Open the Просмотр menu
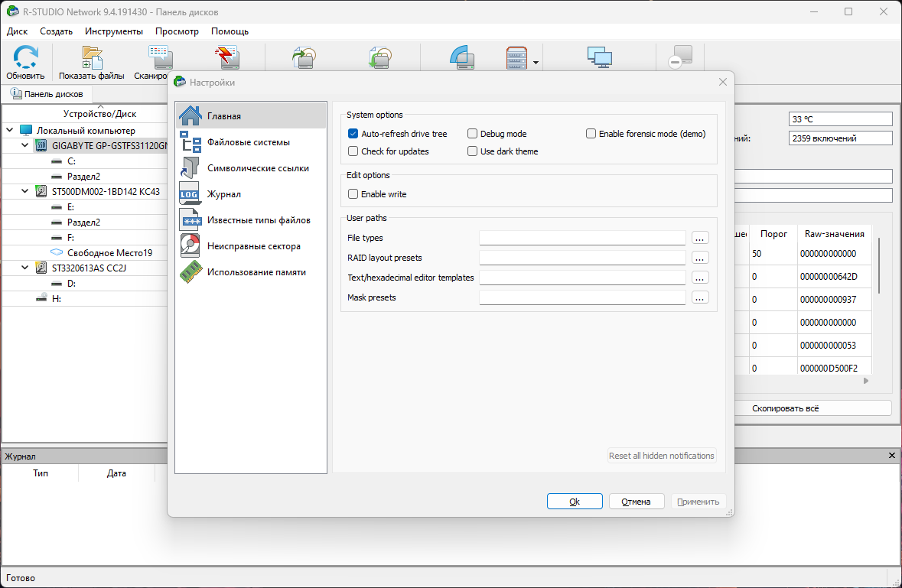 click(177, 31)
